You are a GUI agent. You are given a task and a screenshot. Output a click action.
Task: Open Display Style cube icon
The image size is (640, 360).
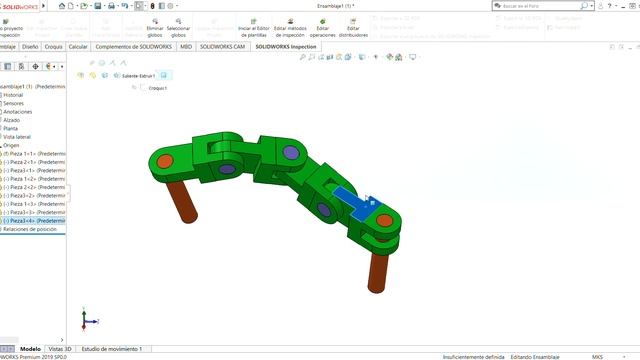coord(361,57)
